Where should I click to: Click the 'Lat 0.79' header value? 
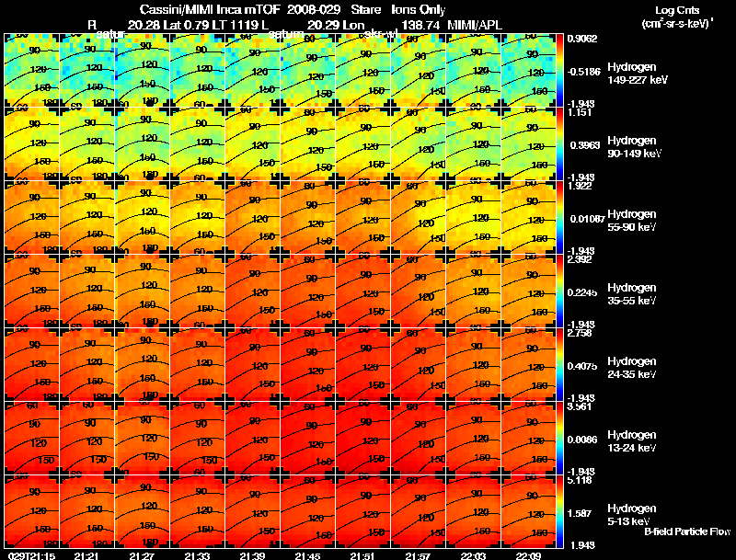pyautogui.click(x=185, y=25)
